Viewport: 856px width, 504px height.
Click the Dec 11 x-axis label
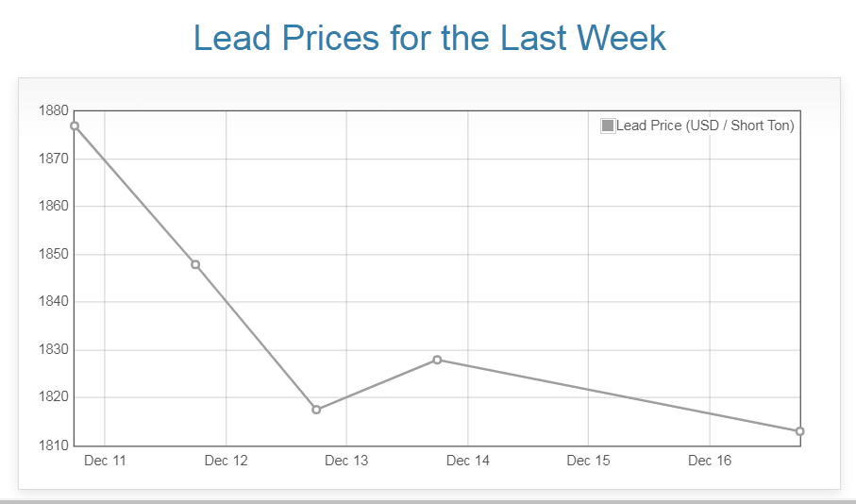click(x=105, y=461)
